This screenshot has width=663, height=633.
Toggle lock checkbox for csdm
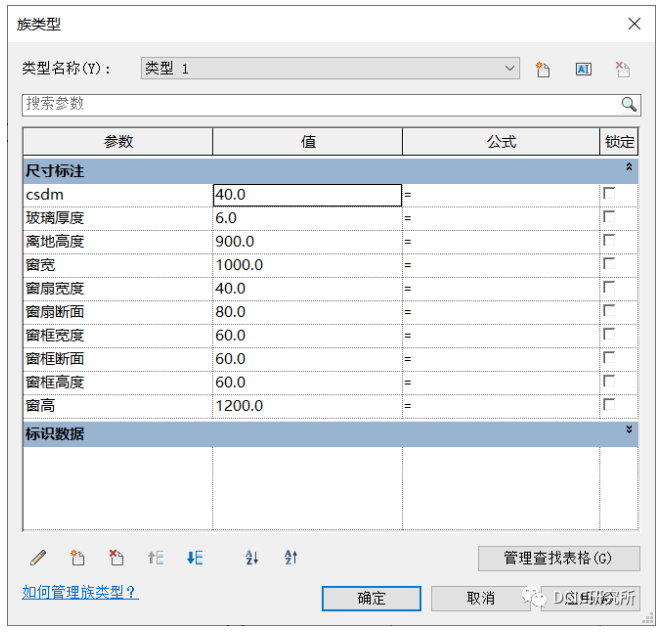tap(609, 193)
